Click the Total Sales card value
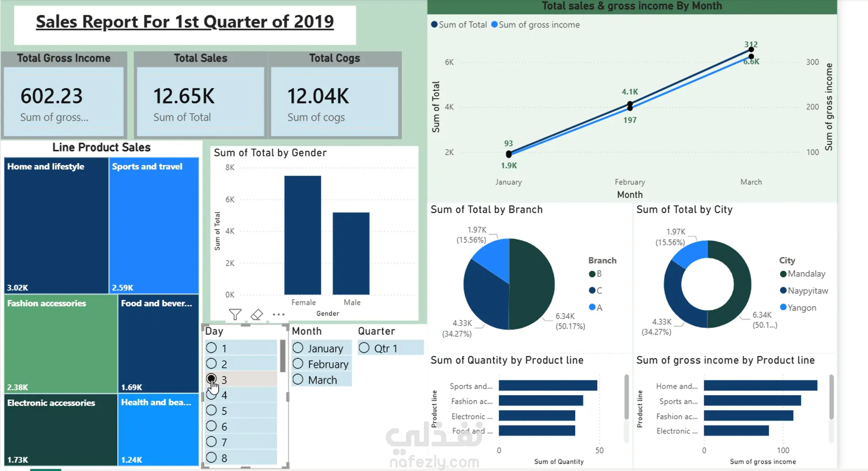 point(184,96)
